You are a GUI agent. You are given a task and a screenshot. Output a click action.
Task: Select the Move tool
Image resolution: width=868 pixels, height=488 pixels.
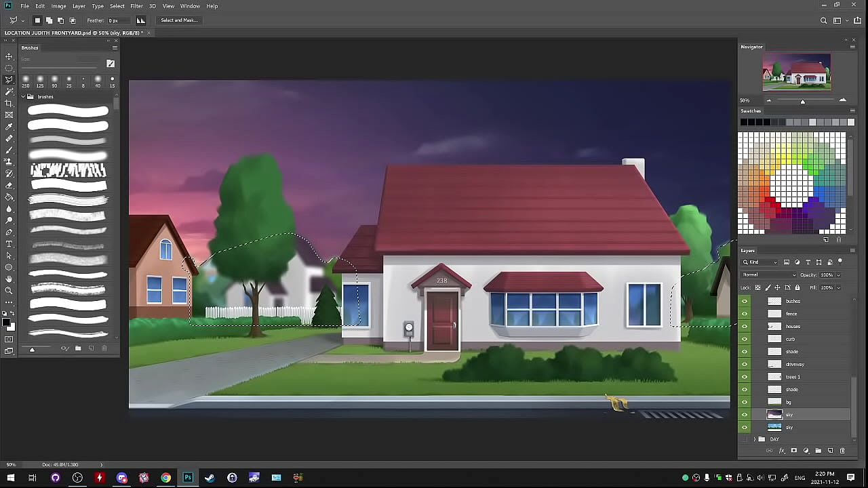9,56
